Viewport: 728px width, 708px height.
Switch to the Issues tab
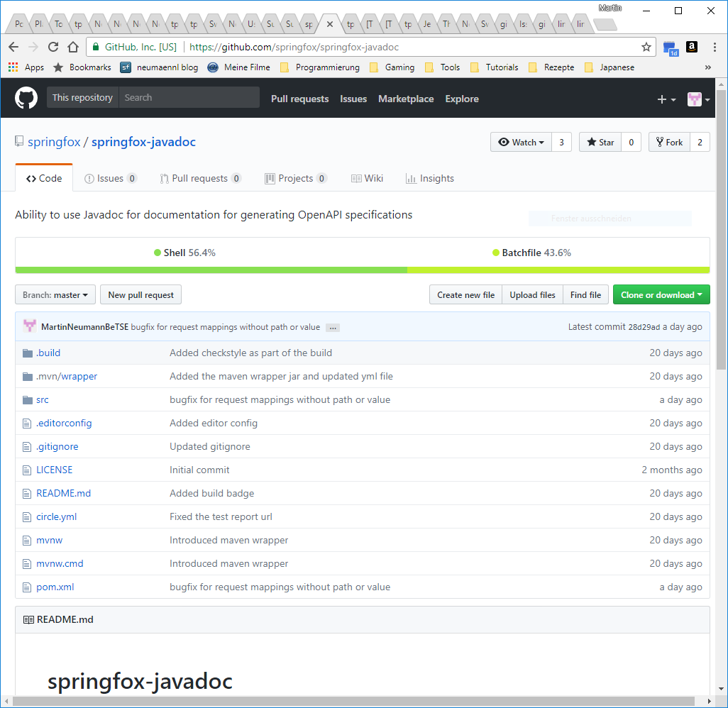[x=110, y=178]
